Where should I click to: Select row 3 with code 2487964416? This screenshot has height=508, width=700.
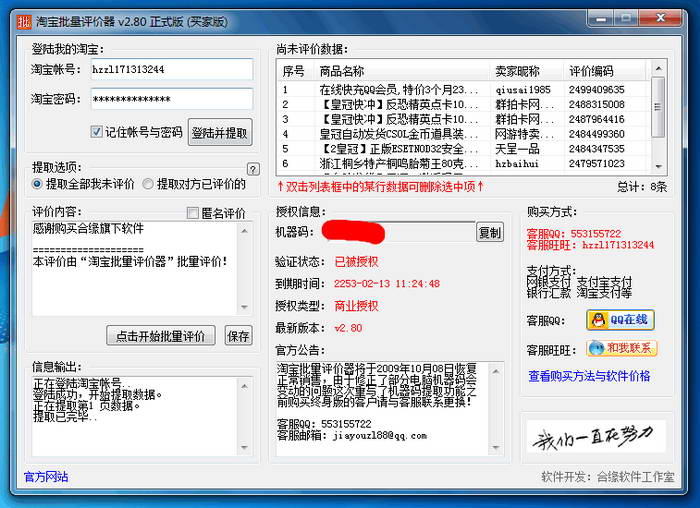point(463,119)
